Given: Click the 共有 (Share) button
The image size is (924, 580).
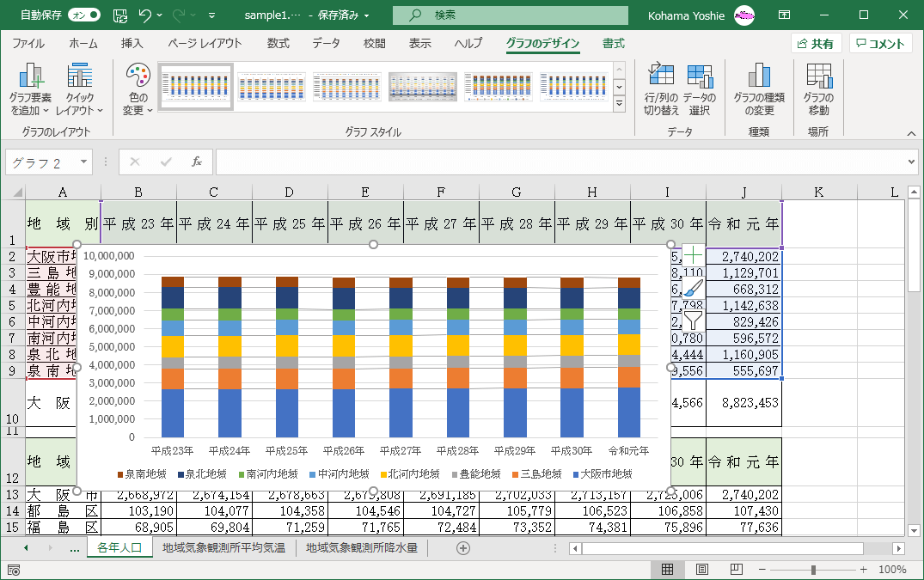Looking at the screenshot, I should 815,44.
